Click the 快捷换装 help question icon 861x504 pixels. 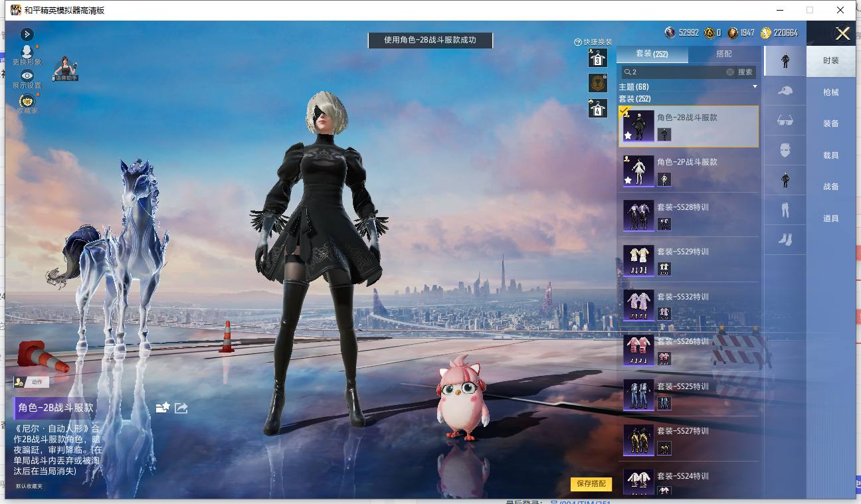coord(578,42)
